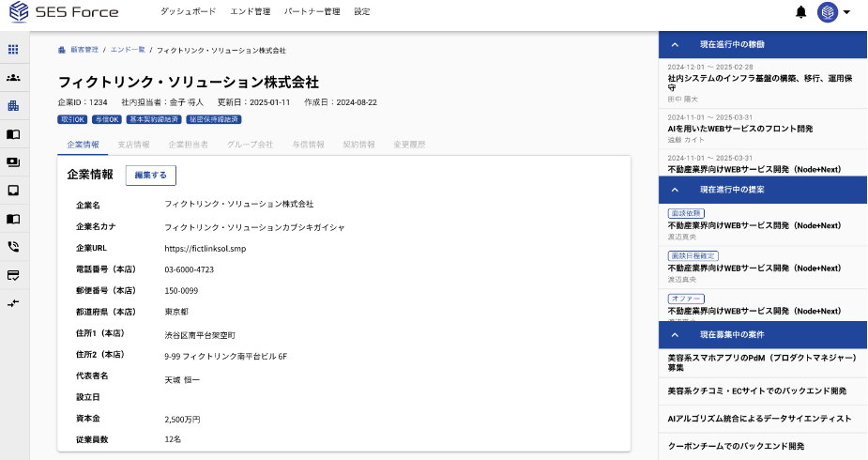Screen dimensions: 868x460
Task: Switch to the グループ会社 tab
Action: (250, 145)
